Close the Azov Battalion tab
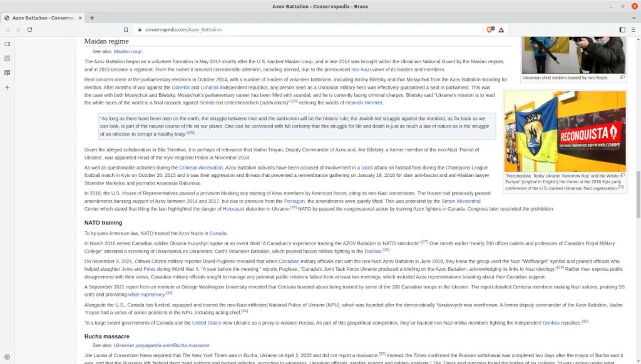 pyautogui.click(x=79, y=18)
